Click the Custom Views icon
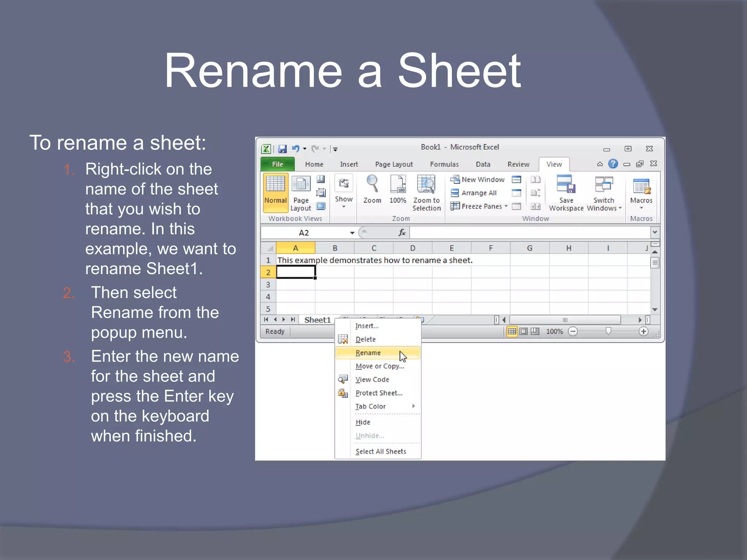The image size is (747, 560). pyautogui.click(x=321, y=192)
